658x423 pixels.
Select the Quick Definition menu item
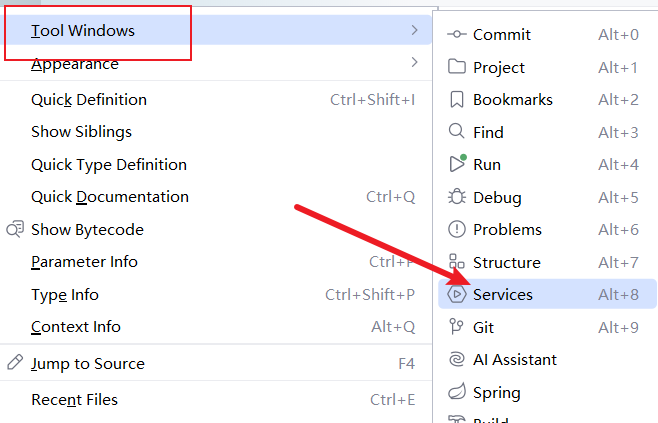89,100
